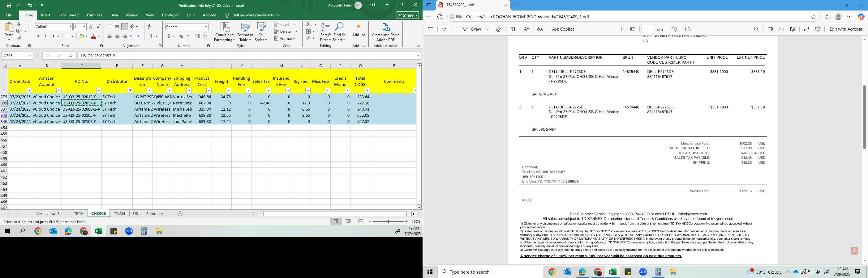Click the PDF Erase tool icon
868x278 pixels.
[498, 29]
